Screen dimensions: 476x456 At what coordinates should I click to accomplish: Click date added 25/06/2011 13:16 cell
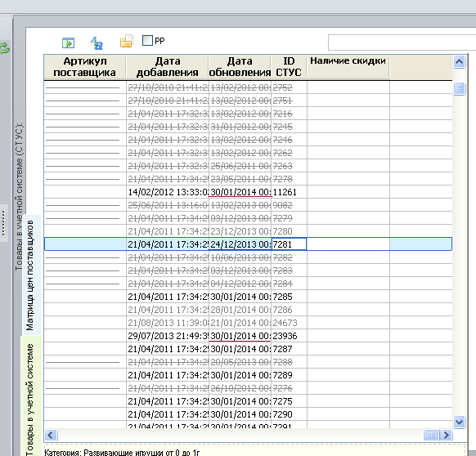pos(168,205)
